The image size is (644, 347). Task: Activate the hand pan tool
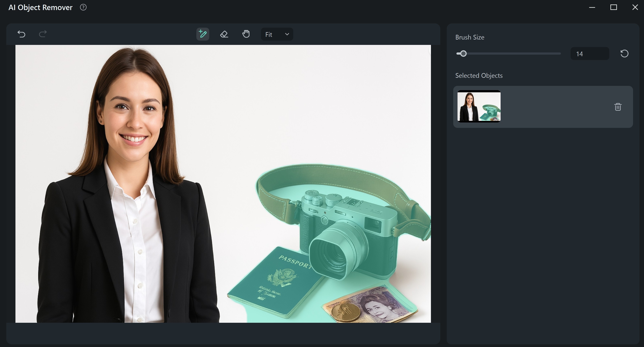pyautogui.click(x=246, y=34)
